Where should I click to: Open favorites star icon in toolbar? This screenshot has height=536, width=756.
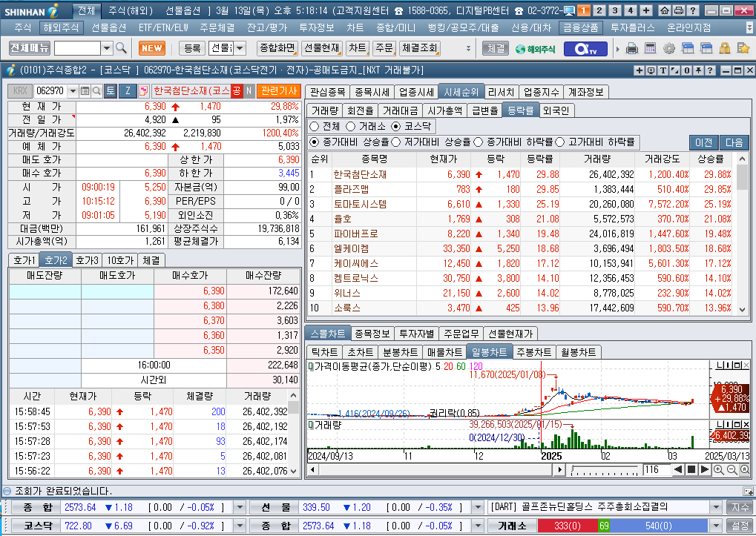pyautogui.click(x=743, y=48)
